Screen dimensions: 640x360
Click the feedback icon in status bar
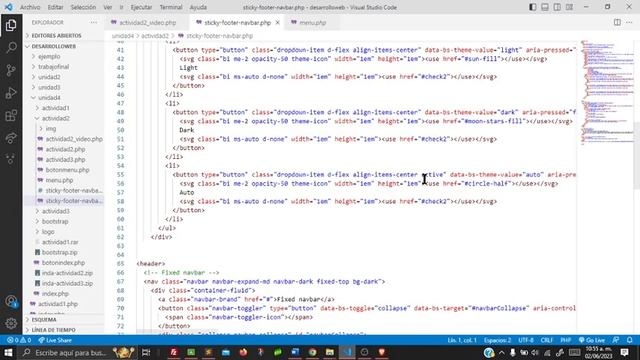[x=616, y=340]
